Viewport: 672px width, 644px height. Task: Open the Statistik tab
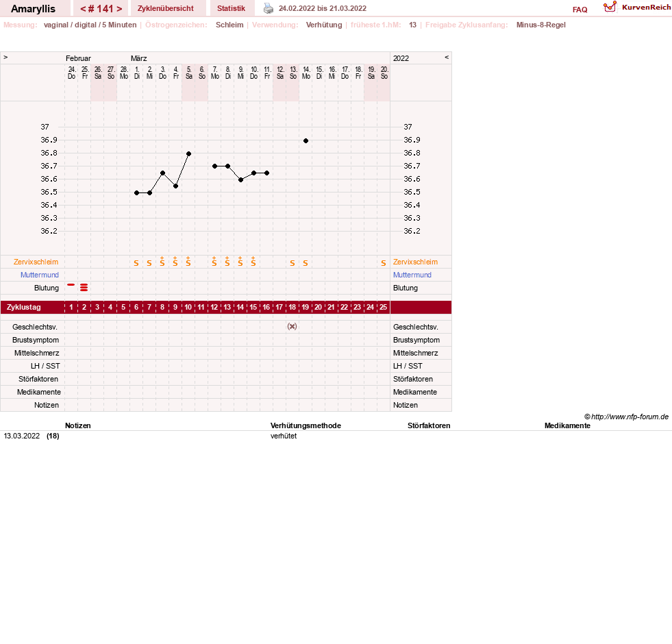[231, 8]
